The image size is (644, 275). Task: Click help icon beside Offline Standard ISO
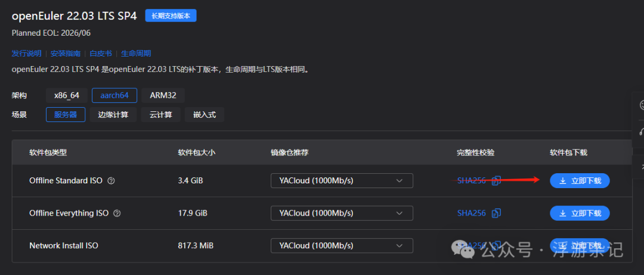coord(111,181)
